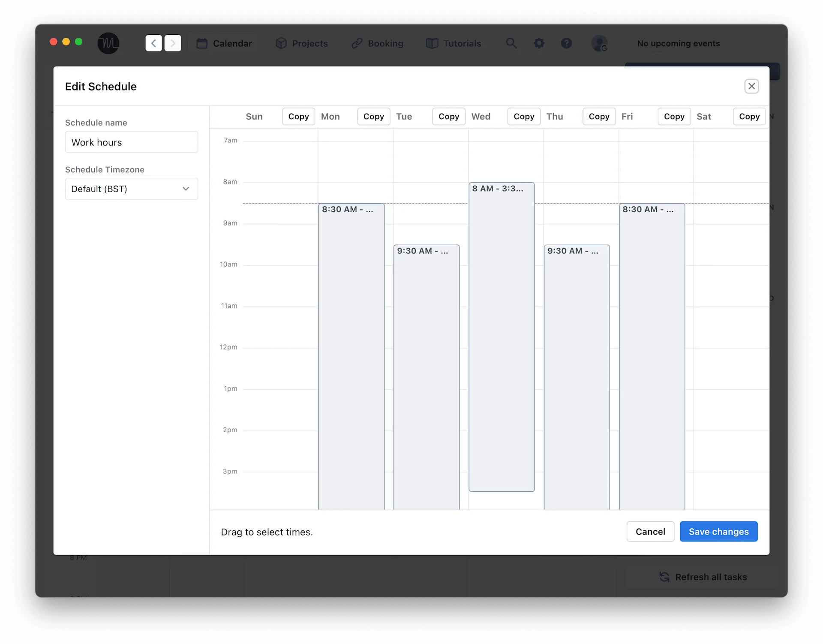Edit the Work hours schedule name
823x644 pixels.
tap(131, 142)
